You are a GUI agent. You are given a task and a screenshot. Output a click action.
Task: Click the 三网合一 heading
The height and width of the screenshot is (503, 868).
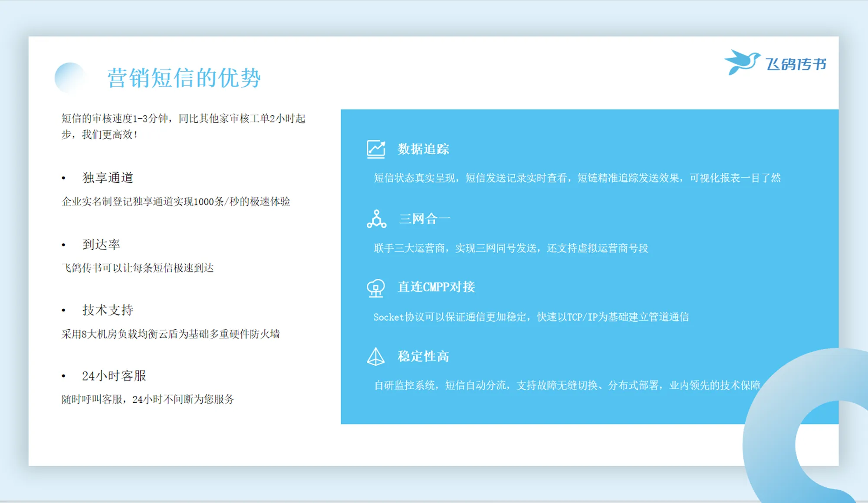pos(424,218)
